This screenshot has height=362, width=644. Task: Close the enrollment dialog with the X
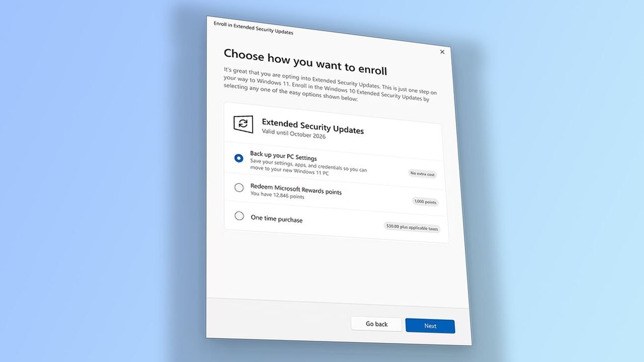click(442, 52)
